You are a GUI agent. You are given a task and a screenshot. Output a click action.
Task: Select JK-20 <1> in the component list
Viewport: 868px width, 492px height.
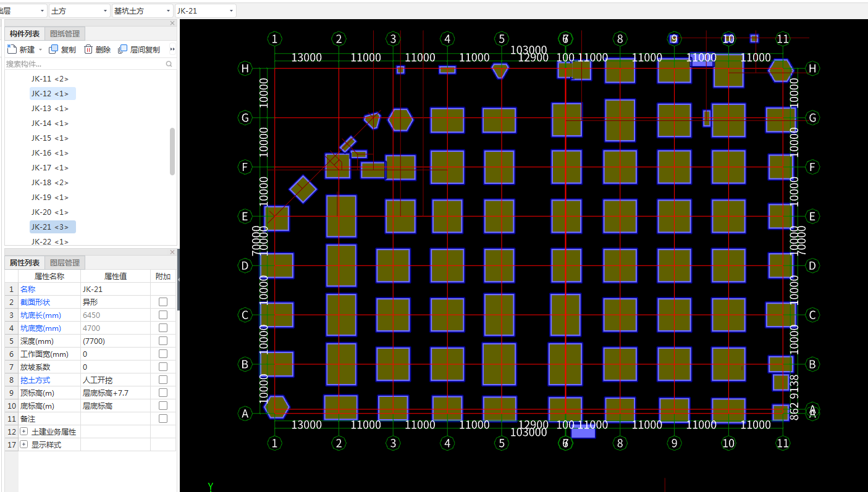pyautogui.click(x=50, y=212)
